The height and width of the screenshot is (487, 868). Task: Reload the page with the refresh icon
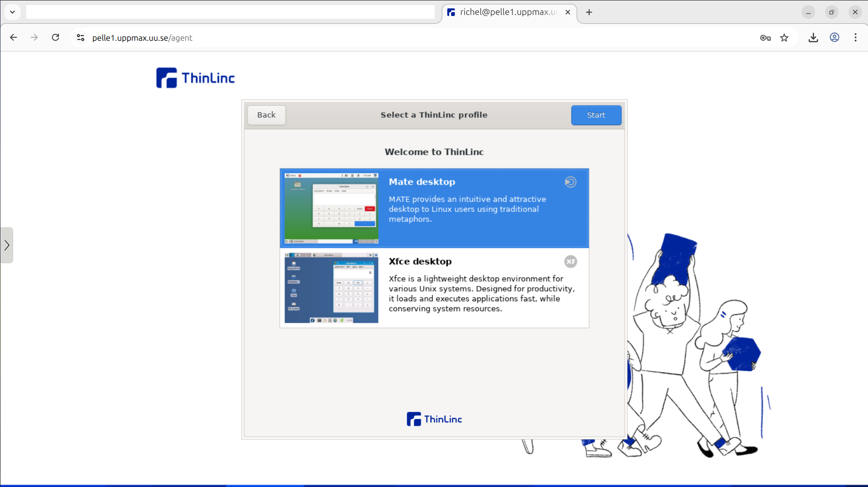pyautogui.click(x=55, y=37)
